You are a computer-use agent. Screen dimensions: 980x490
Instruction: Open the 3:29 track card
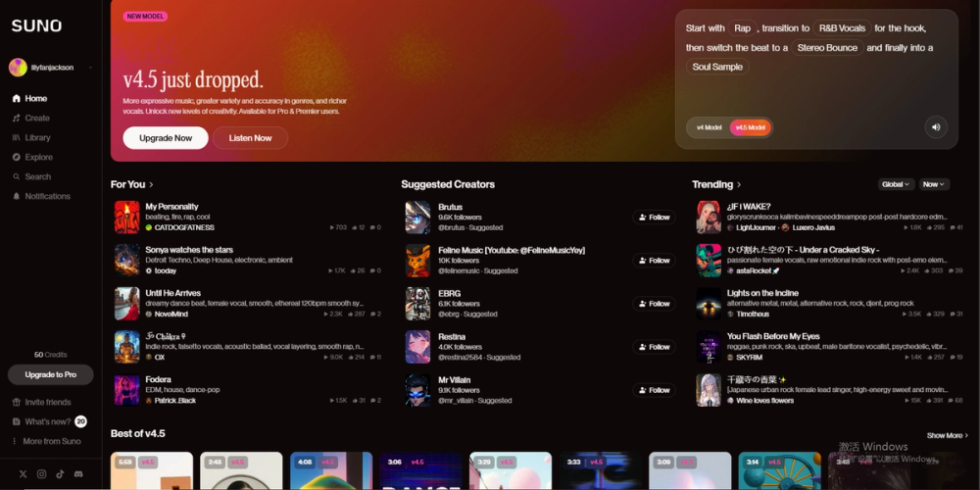click(511, 470)
